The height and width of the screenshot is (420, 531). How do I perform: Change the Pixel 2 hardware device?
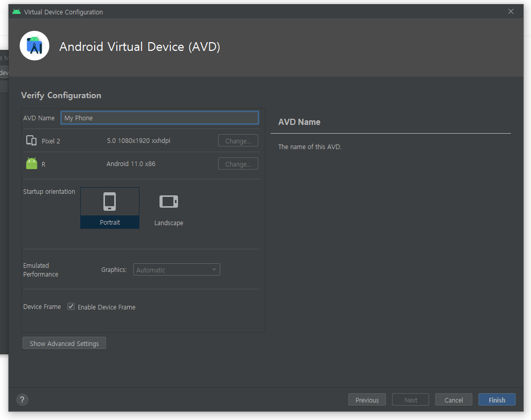238,141
